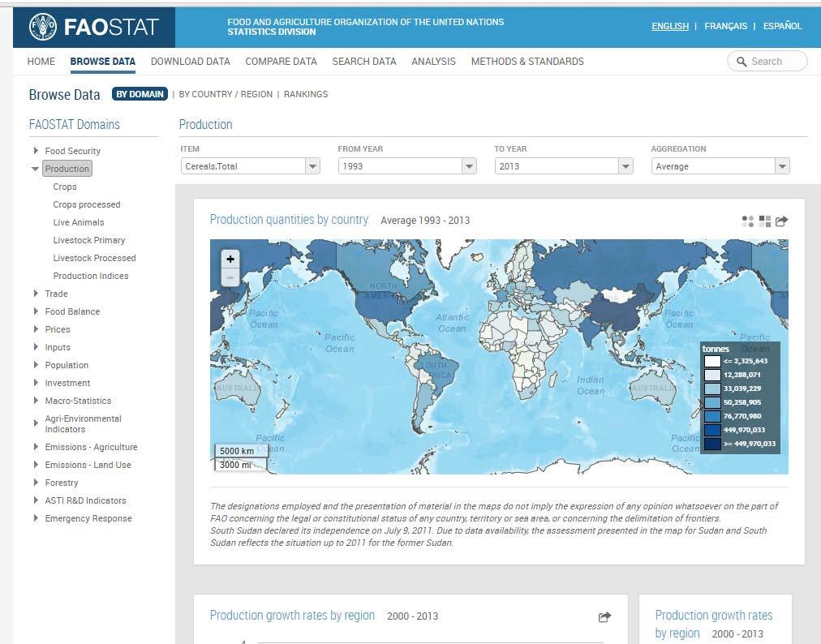
Task: Open the DOWNLOAD DATA menu
Action: pos(191,62)
